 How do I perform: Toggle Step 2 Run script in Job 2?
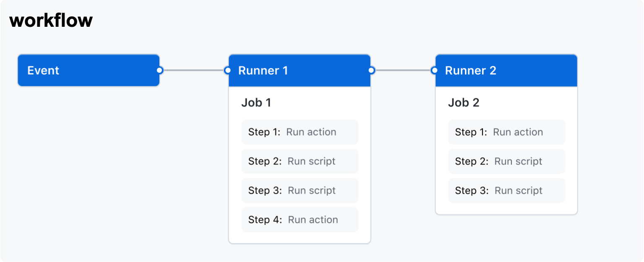[506, 161]
